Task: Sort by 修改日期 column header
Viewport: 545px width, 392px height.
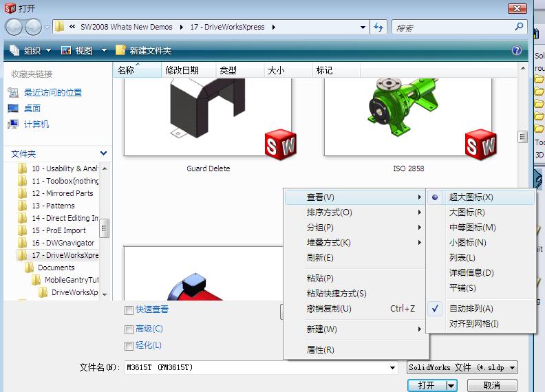Action: (189, 70)
